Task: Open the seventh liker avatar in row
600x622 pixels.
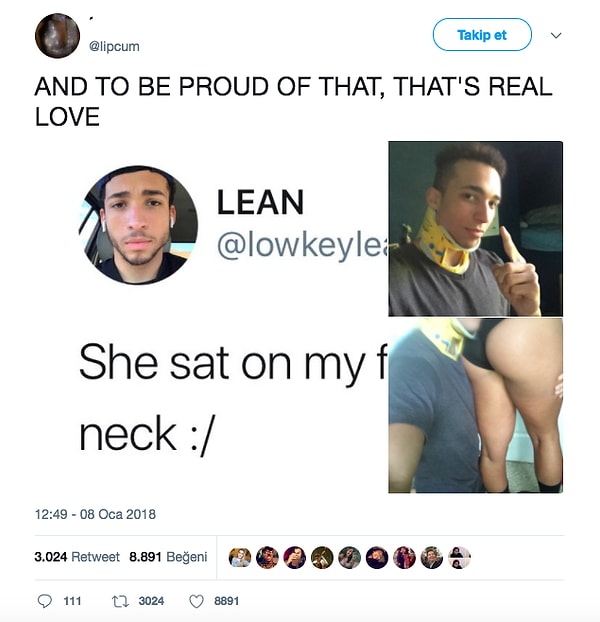Action: pos(404,557)
